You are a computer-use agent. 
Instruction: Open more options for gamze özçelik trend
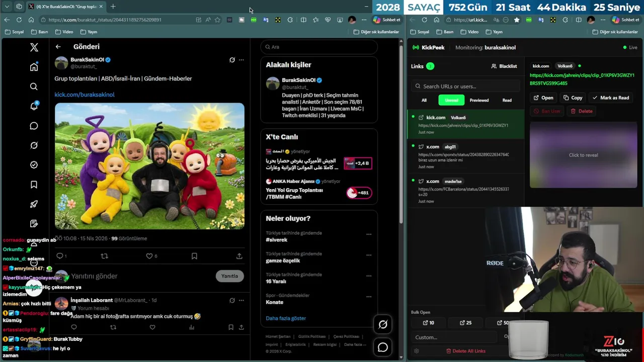[x=369, y=255]
